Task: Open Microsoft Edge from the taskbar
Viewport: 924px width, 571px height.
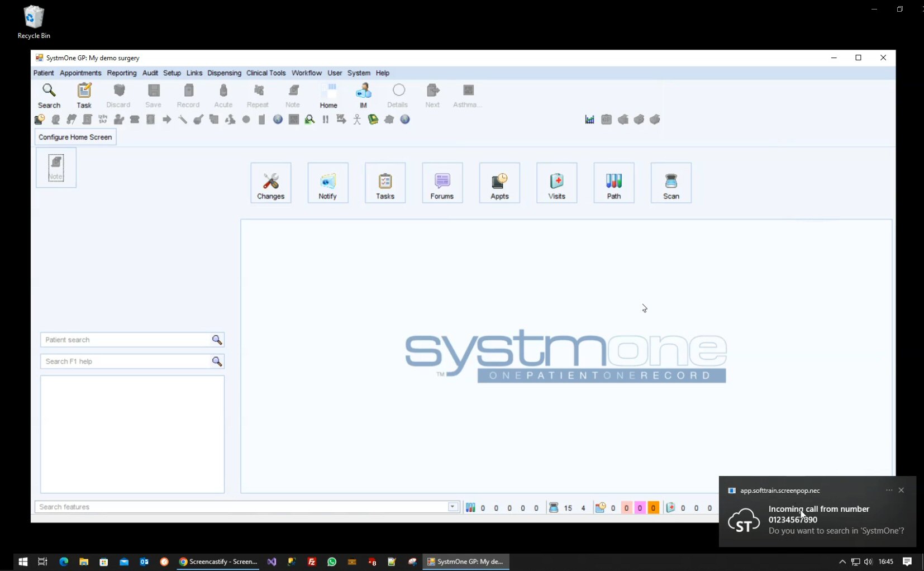Action: tap(64, 562)
